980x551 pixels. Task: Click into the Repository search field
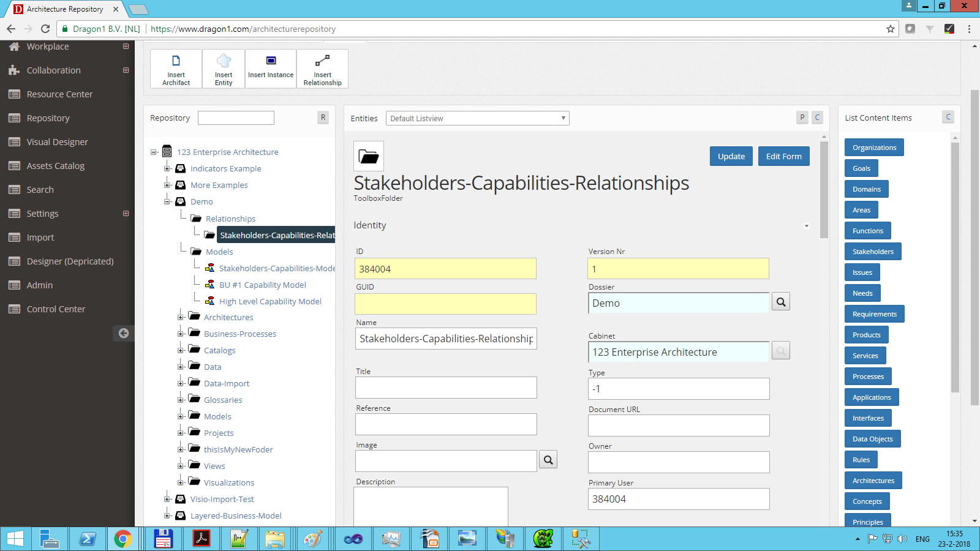(x=236, y=118)
